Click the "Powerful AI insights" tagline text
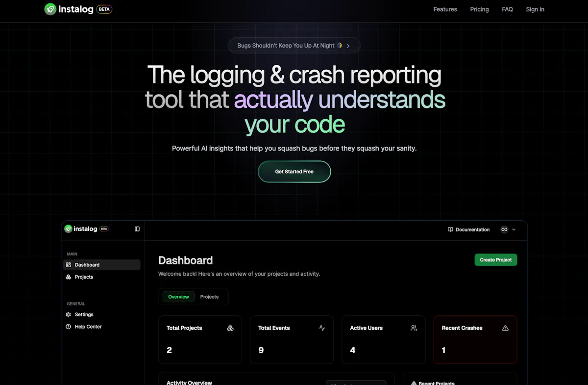Screen dimensions: 588x385 (x=294, y=148)
